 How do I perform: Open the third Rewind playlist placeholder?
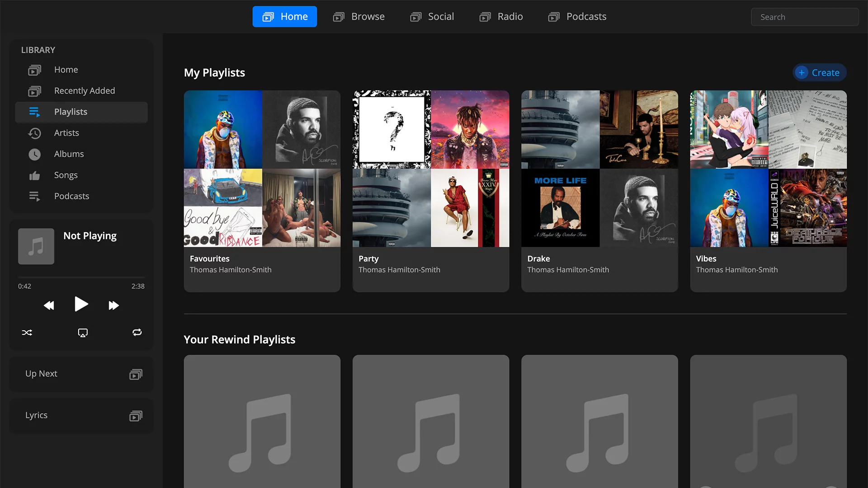tap(599, 422)
